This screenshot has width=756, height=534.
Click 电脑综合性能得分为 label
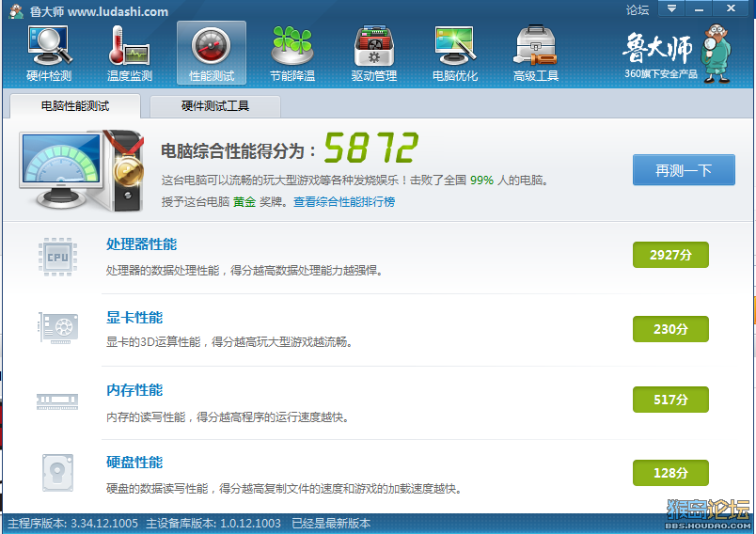(239, 150)
